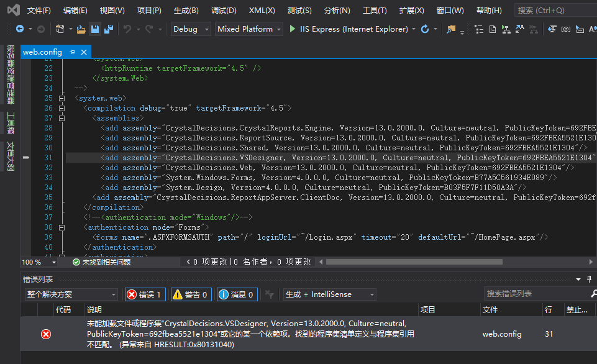Open the 文件(F) menu
The width and height of the screenshot is (597, 364).
pyautogui.click(x=39, y=11)
